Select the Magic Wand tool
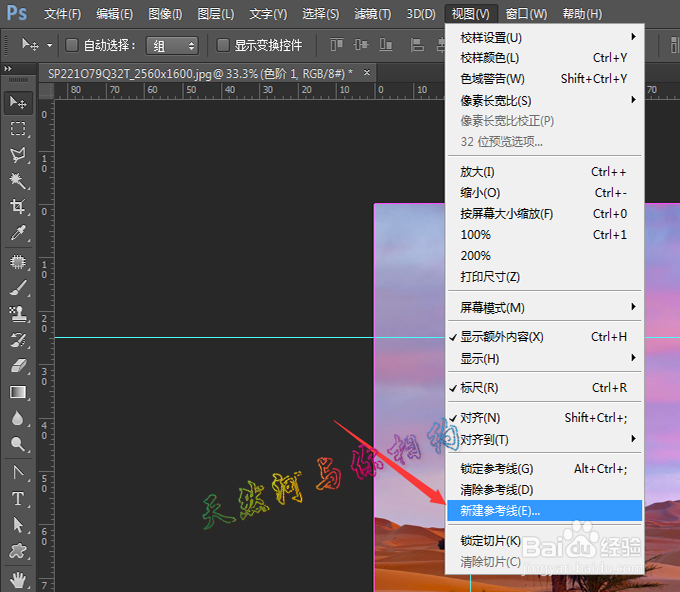This screenshot has height=592, width=680. [x=18, y=180]
